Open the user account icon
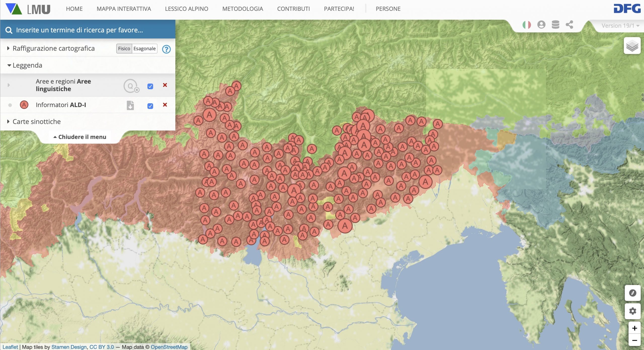 (x=541, y=25)
